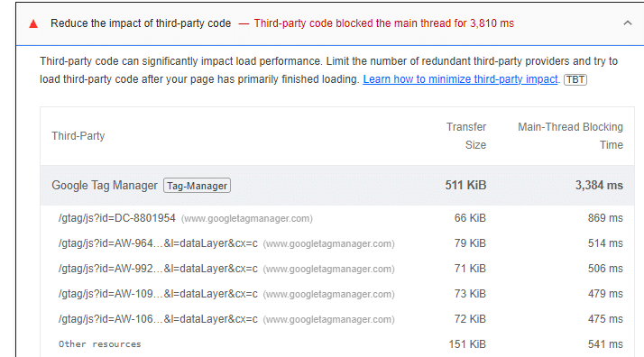The width and height of the screenshot is (644, 357).
Task: Click the 3,384 ms blocking time value
Action: 599,186
